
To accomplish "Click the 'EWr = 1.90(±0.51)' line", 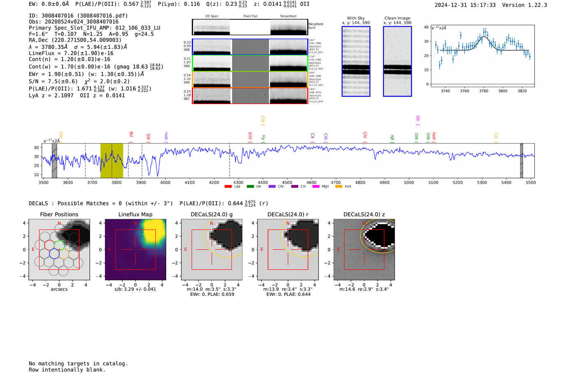I will [86, 74].
